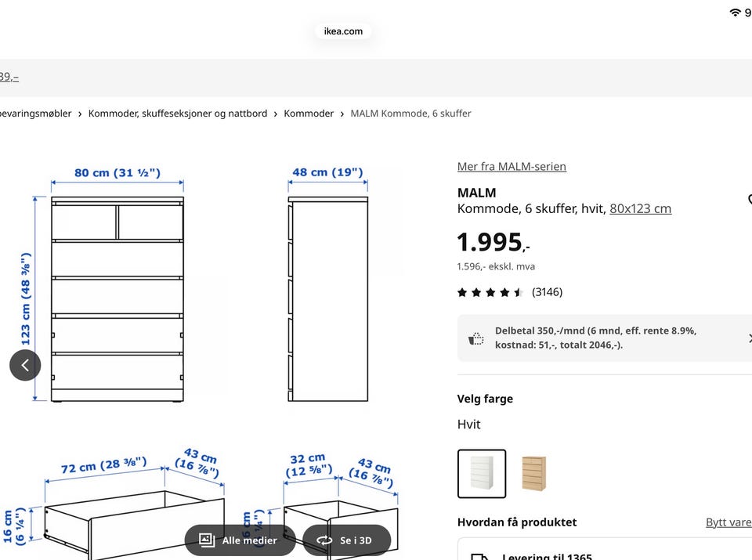
Task: Open Alle medier gallery button
Action: [240, 540]
